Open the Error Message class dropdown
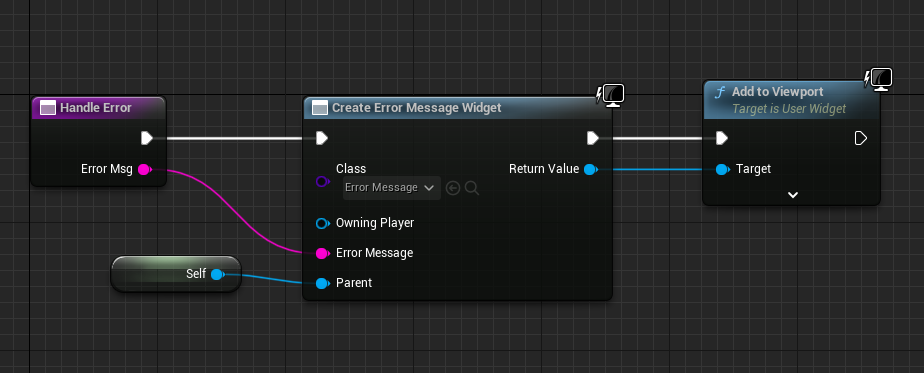The image size is (924, 373). (x=392, y=188)
